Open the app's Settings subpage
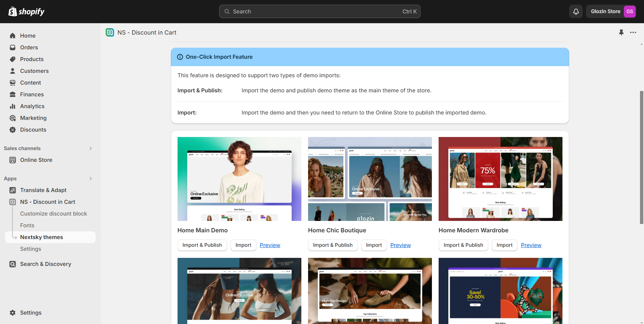This screenshot has height=324, width=644. pos(31,249)
